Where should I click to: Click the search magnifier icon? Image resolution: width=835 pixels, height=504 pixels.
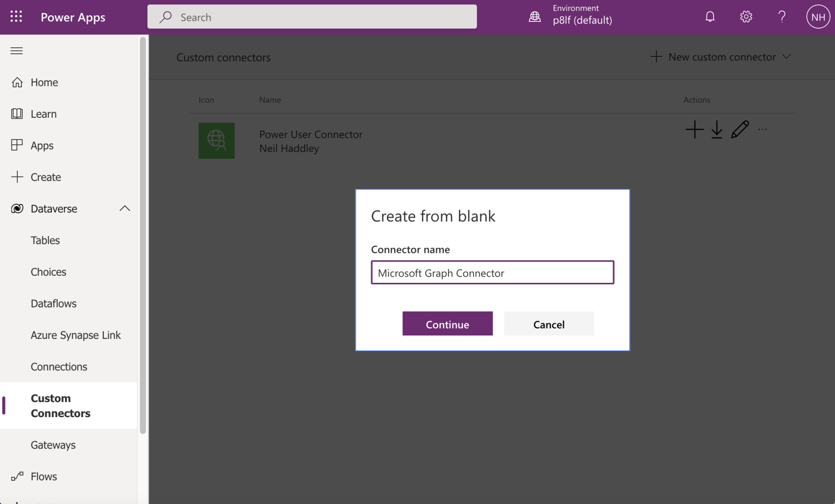click(166, 17)
